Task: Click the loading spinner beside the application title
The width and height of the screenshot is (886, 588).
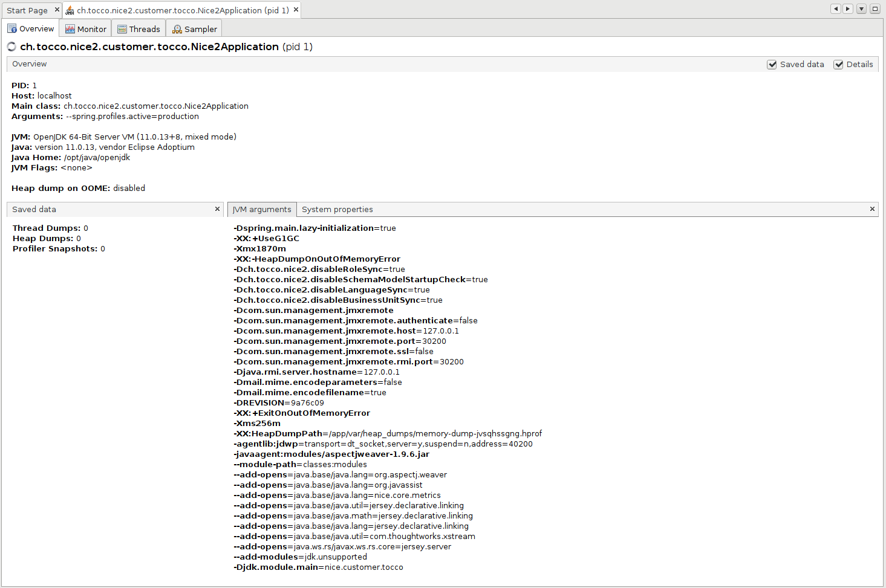Action: click(11, 47)
